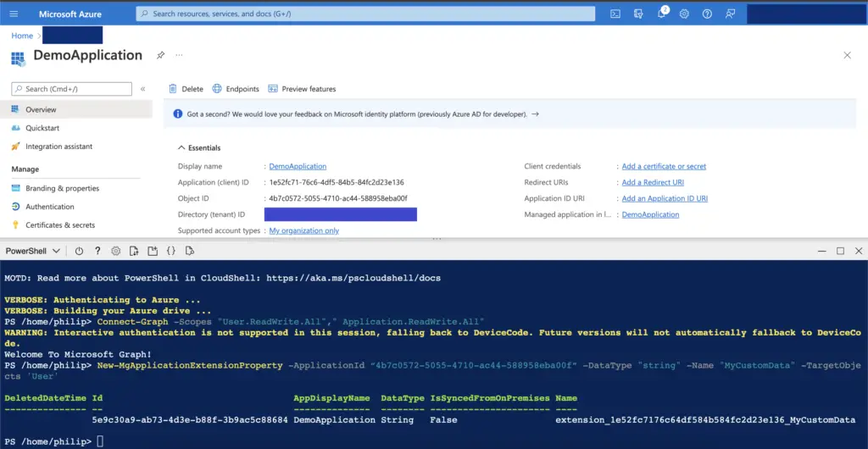Open Directories and subscriptions filter icon
Image resolution: width=868 pixels, height=449 pixels.
pos(638,14)
